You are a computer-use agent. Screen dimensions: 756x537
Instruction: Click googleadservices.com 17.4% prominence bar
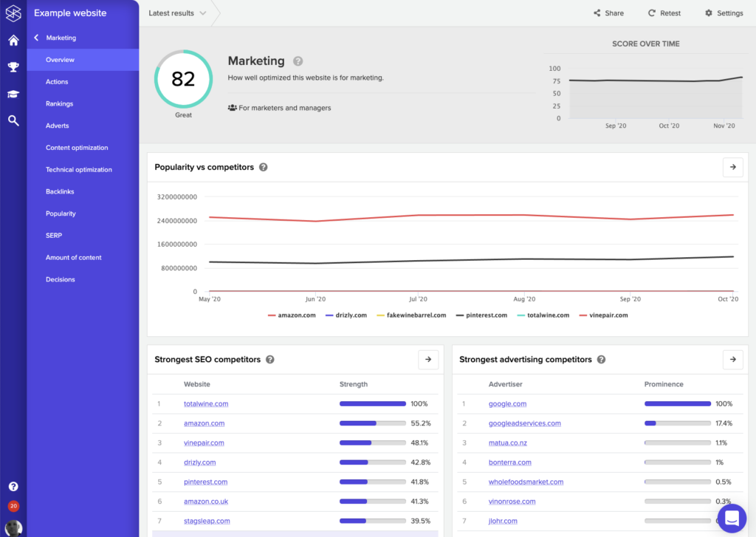pyautogui.click(x=678, y=423)
